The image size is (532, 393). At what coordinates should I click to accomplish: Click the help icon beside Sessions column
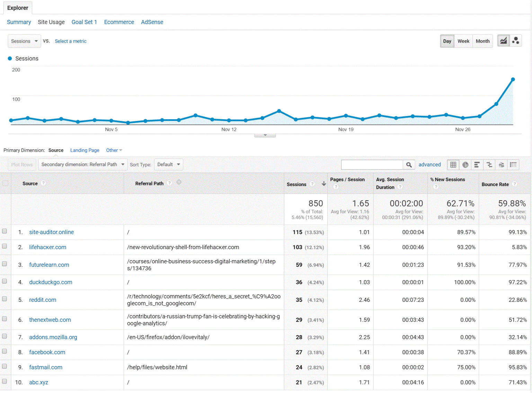coord(313,184)
